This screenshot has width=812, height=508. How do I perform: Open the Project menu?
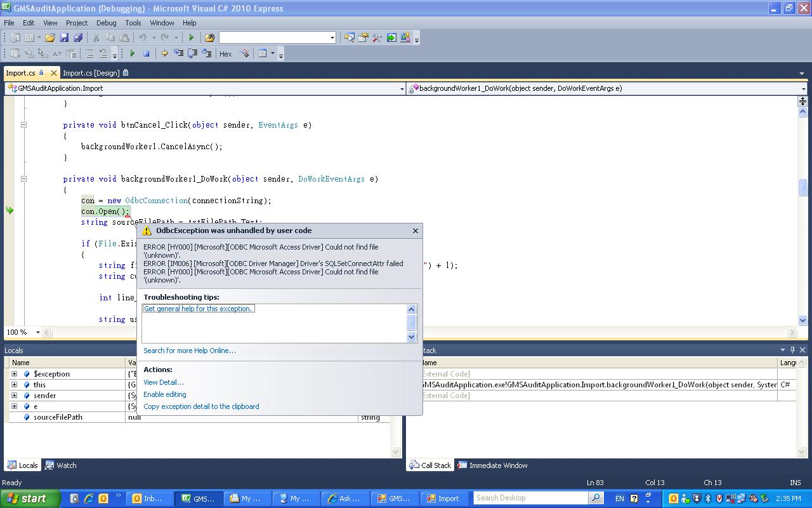tap(77, 23)
